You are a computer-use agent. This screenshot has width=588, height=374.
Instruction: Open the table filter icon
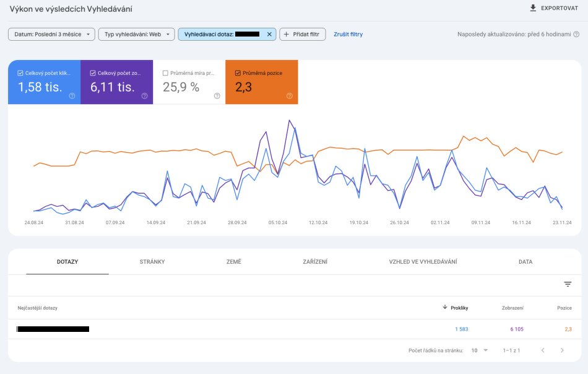coord(568,284)
